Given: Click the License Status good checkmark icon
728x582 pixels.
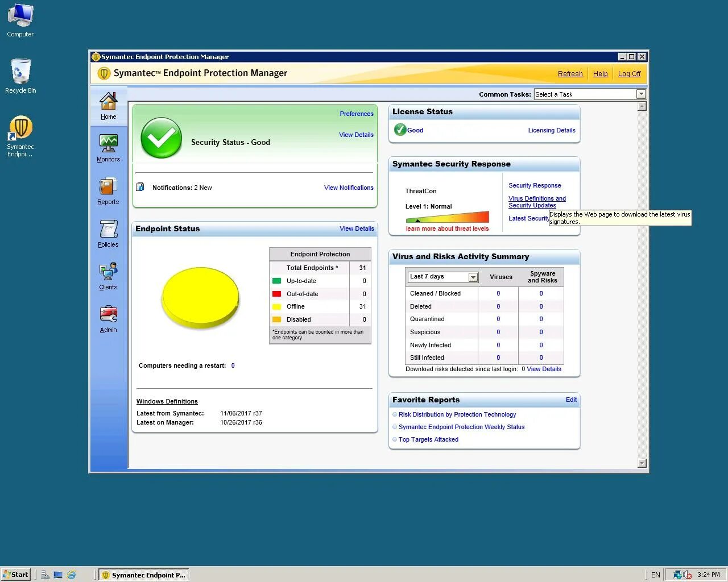Looking at the screenshot, I should pyautogui.click(x=400, y=130).
